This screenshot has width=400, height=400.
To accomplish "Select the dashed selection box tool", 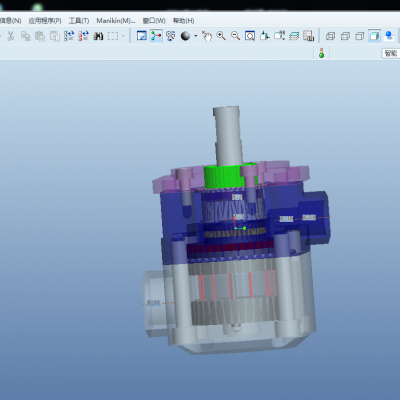I will [x=113, y=36].
